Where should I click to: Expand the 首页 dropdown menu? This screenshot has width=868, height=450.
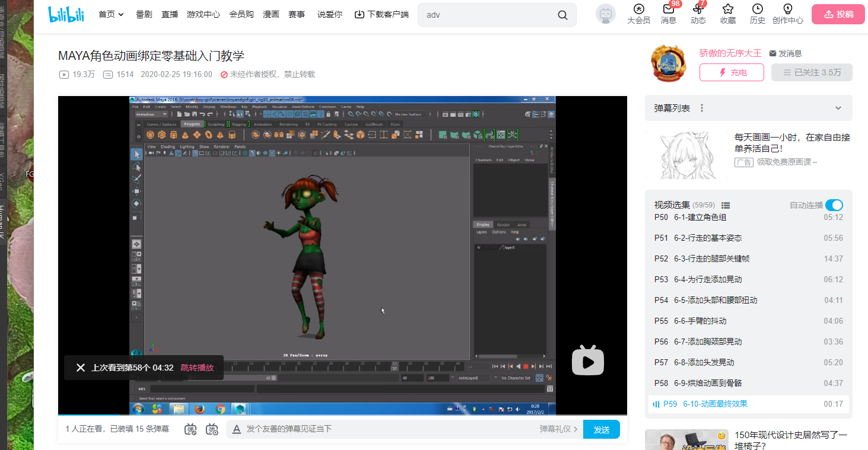tap(111, 14)
